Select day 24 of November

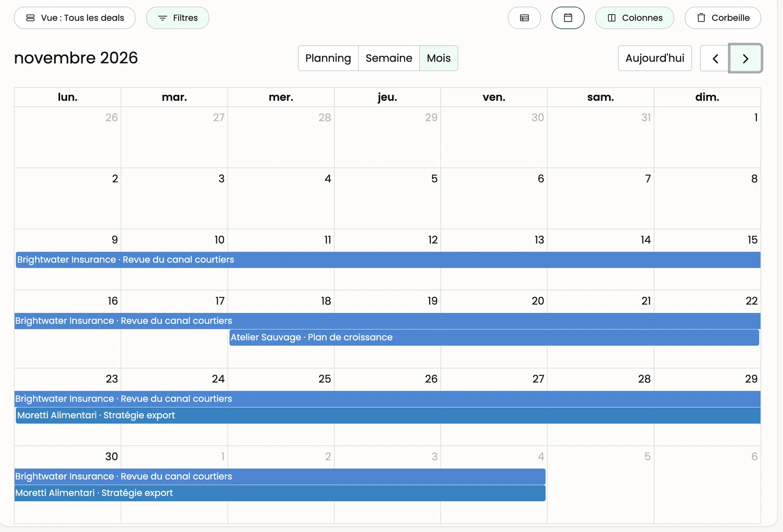(218, 378)
